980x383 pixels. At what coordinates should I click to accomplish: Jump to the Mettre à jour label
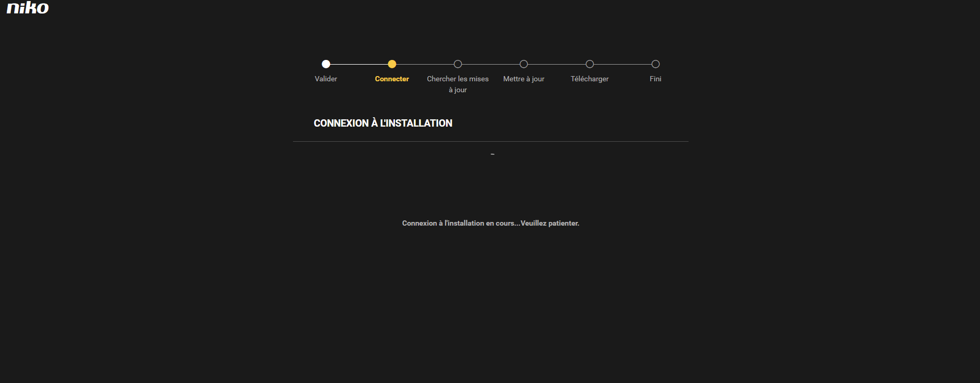(x=524, y=79)
